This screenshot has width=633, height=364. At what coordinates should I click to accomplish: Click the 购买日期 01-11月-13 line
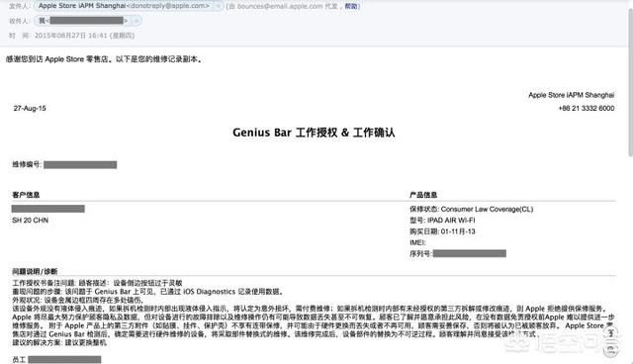[442, 231]
